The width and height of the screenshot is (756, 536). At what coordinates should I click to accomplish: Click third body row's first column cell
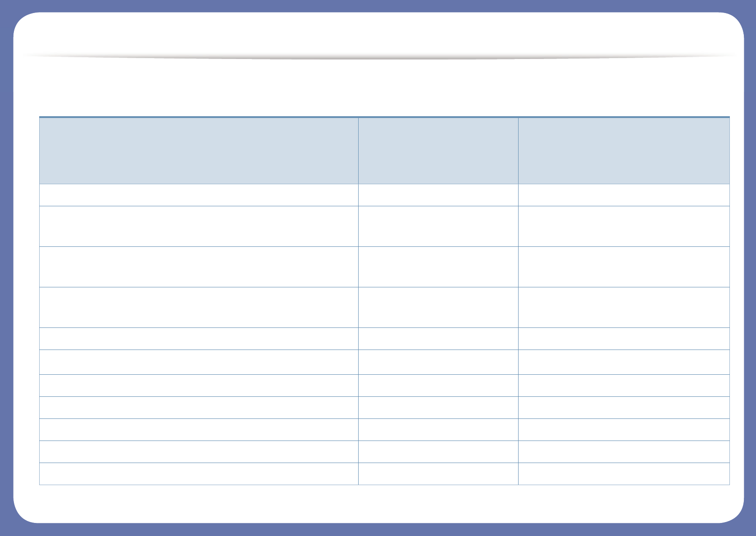(199, 267)
